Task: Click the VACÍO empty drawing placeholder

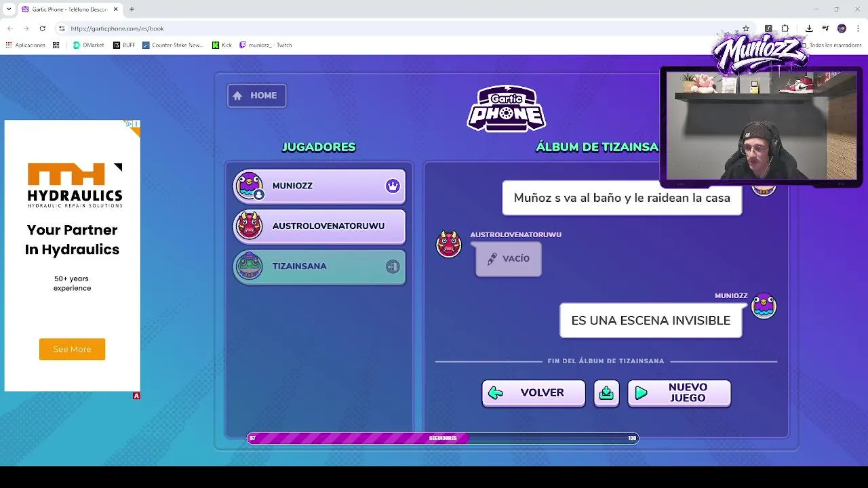Action: [x=509, y=259]
